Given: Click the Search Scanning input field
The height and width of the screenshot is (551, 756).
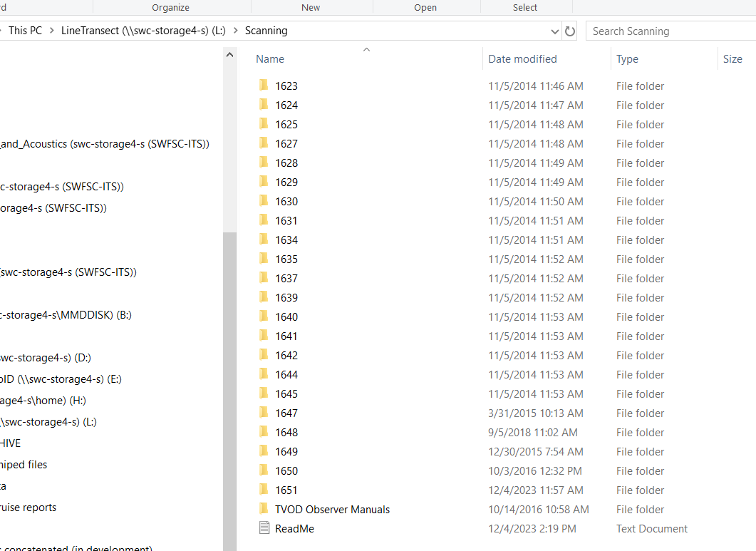Looking at the screenshot, I should point(670,31).
